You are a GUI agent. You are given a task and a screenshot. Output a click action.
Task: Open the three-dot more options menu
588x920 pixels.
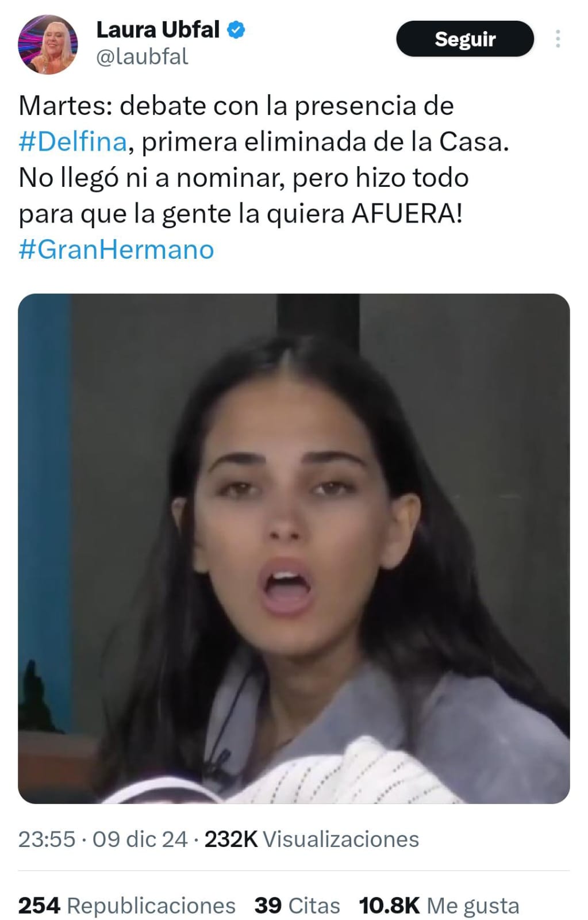pyautogui.click(x=558, y=39)
